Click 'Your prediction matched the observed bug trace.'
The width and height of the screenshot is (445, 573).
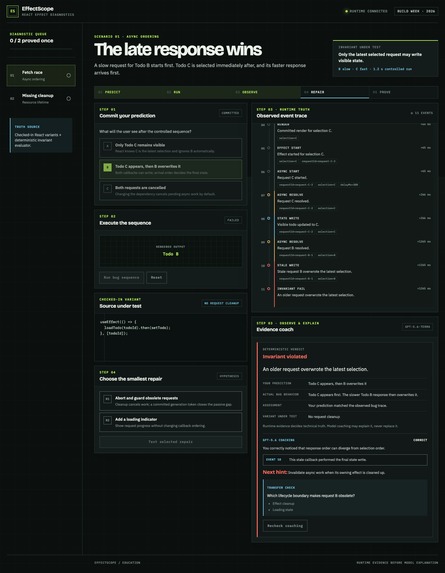[347, 406]
